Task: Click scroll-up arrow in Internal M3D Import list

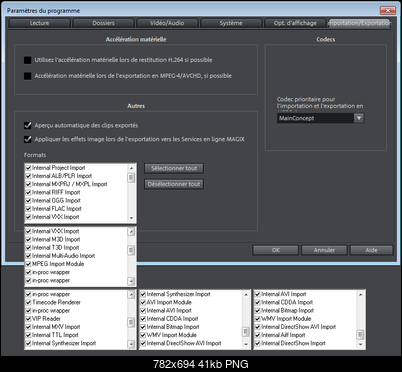Action: (131, 231)
